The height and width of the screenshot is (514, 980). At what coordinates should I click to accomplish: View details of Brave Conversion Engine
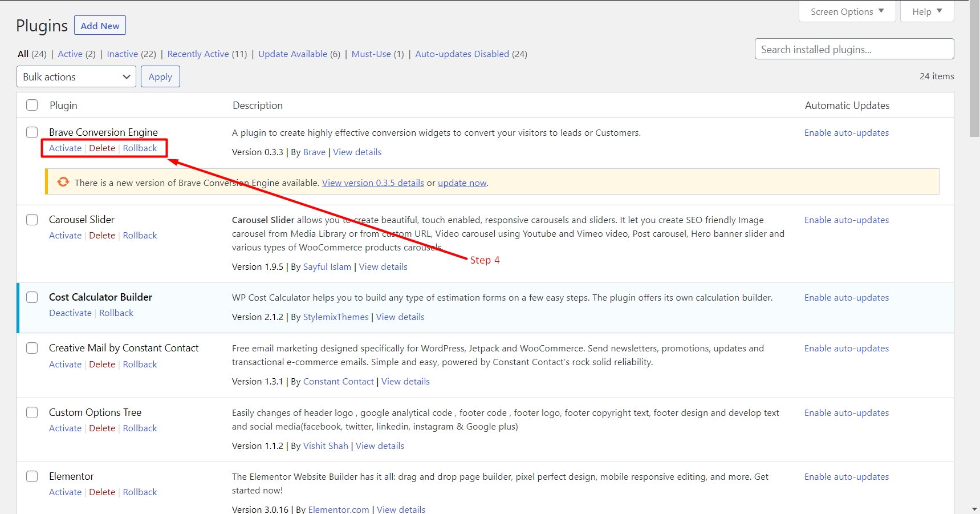point(357,152)
